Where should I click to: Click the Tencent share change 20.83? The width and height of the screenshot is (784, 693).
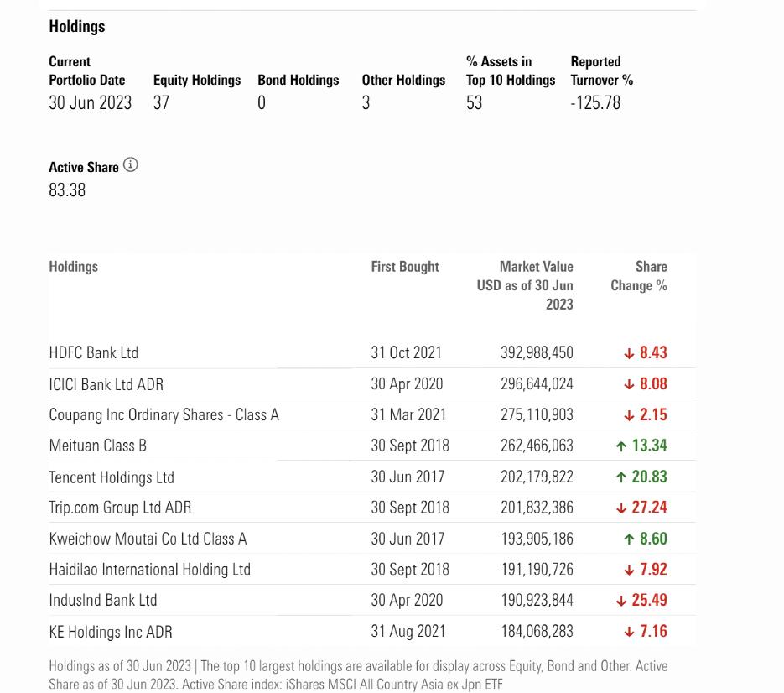coord(649,477)
